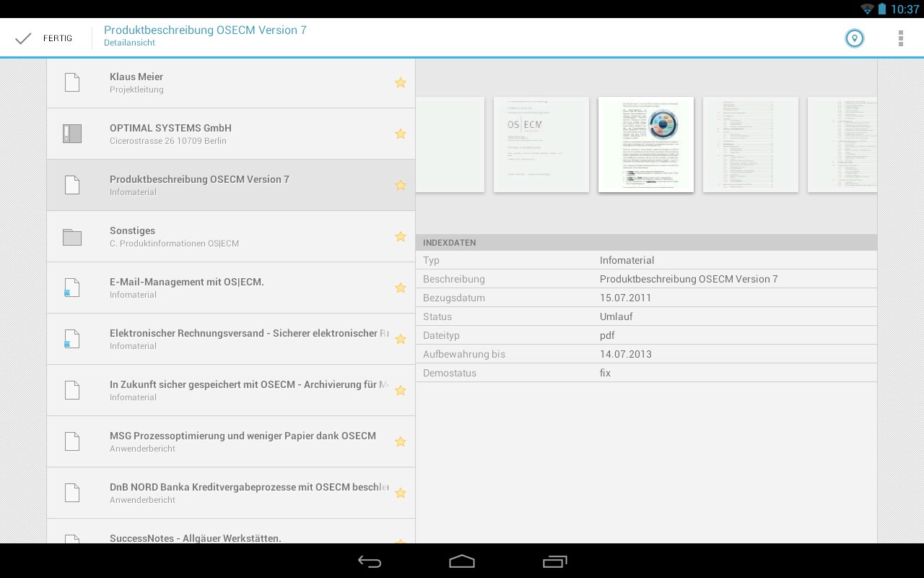Open OPTIMAL SYSTEMS GmbH entry
Image resolution: width=924 pixels, height=578 pixels.
[x=231, y=134]
